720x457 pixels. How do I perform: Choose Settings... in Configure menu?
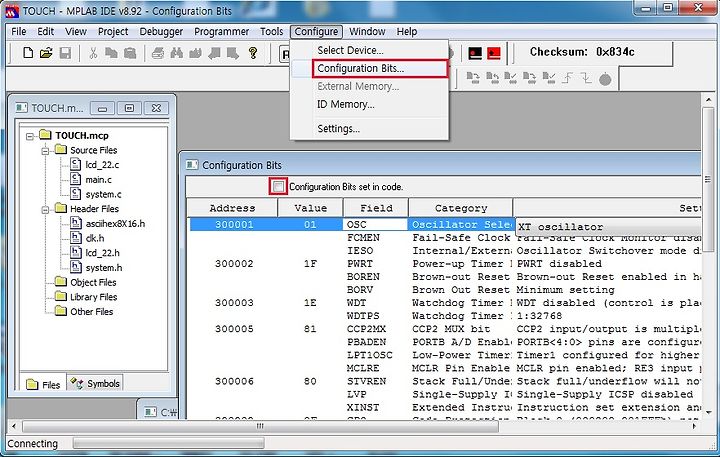pyautogui.click(x=370, y=129)
